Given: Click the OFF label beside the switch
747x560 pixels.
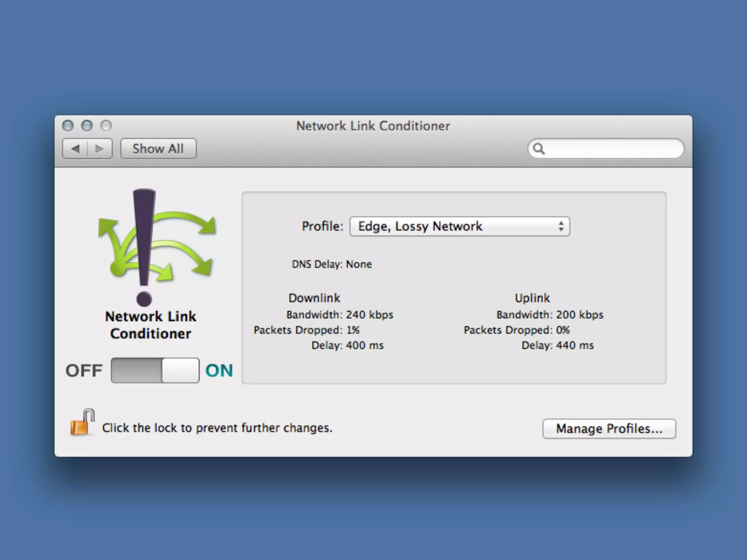Looking at the screenshot, I should click(84, 371).
